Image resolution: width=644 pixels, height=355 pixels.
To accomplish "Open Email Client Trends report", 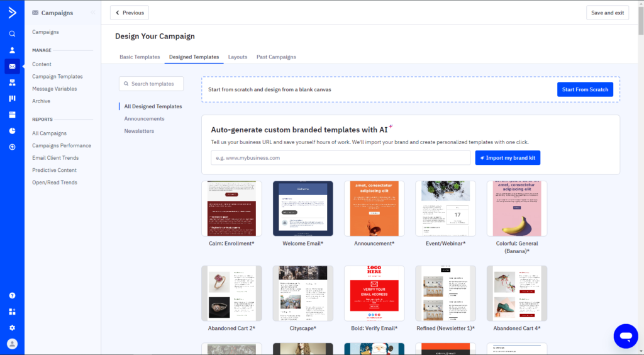I will point(55,158).
